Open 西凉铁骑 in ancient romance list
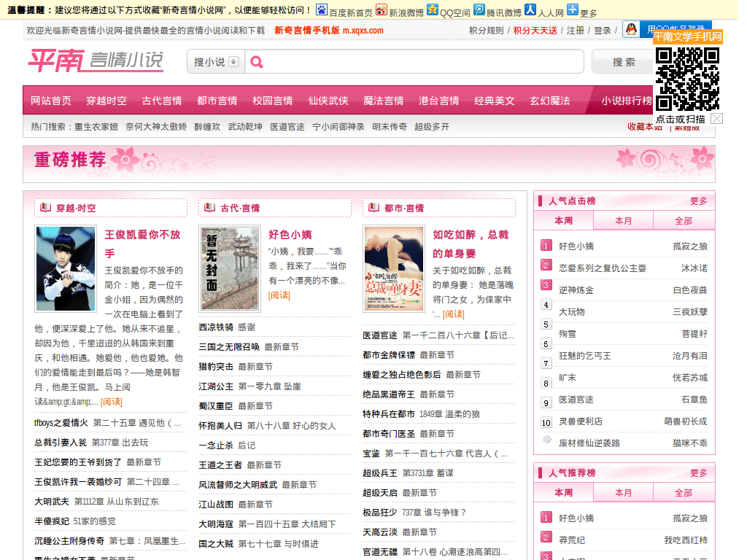 [x=216, y=327]
